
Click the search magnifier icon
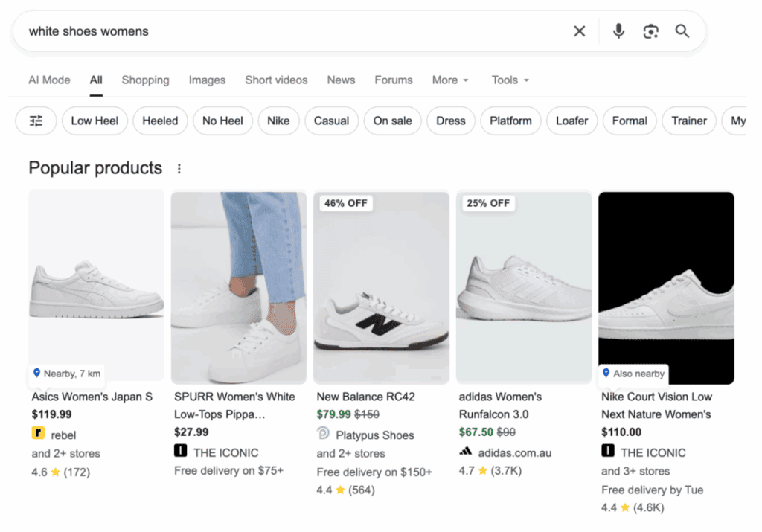pyautogui.click(x=682, y=31)
